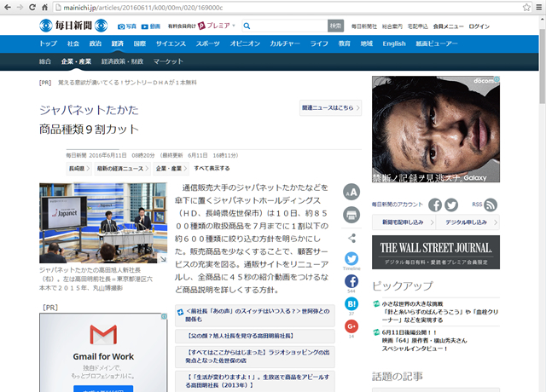Viewport: 546px width, 392px height.
Task: Switch to 経済政策・財政 sub-tab
Action: point(123,61)
